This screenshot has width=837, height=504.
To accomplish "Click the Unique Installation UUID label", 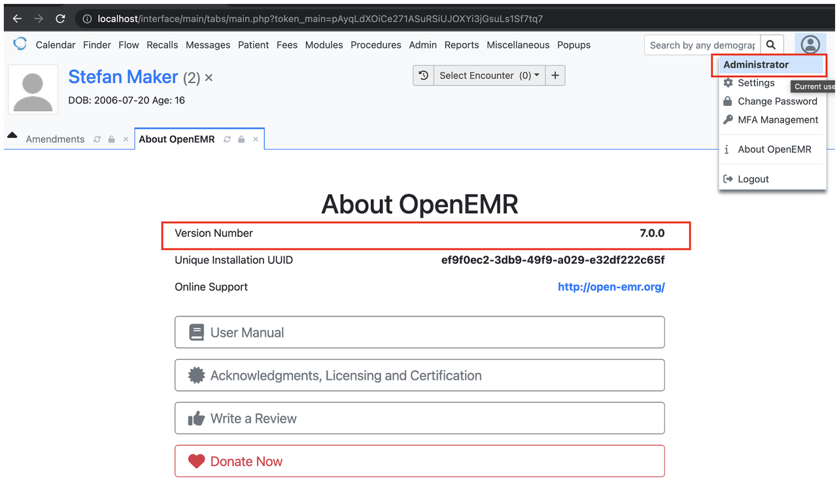I will click(234, 260).
